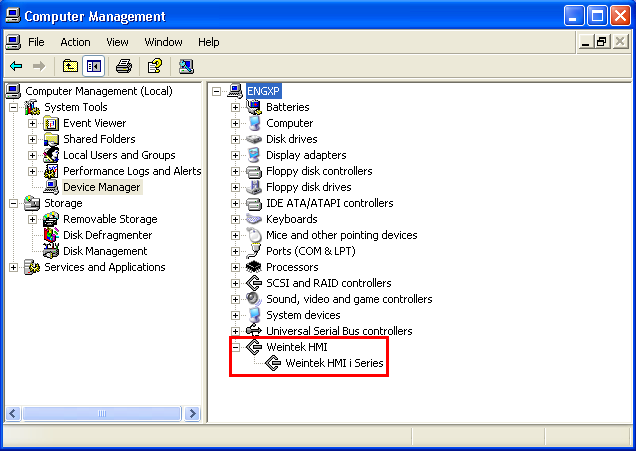Click the left pane scroll left arrow
This screenshot has width=636, height=451.
coord(13,414)
